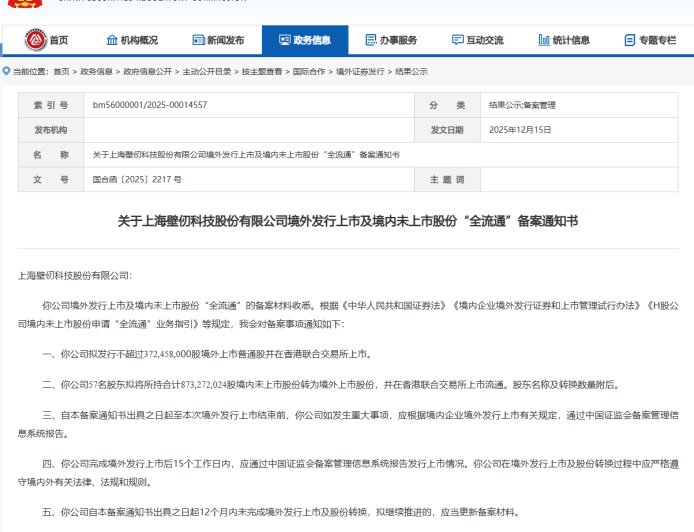The height and width of the screenshot is (532, 694).
Task: Click the building icon beside 机构概况
Action: coord(112,40)
